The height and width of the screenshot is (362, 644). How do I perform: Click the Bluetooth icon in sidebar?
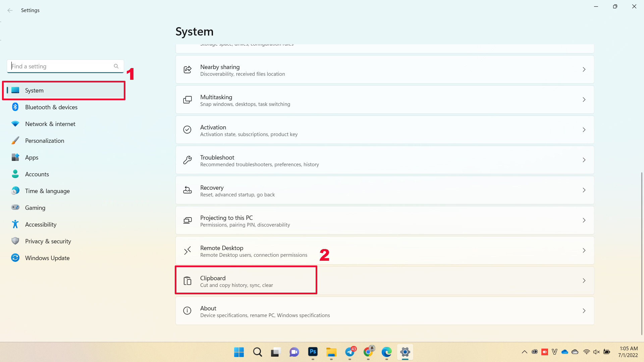click(15, 107)
